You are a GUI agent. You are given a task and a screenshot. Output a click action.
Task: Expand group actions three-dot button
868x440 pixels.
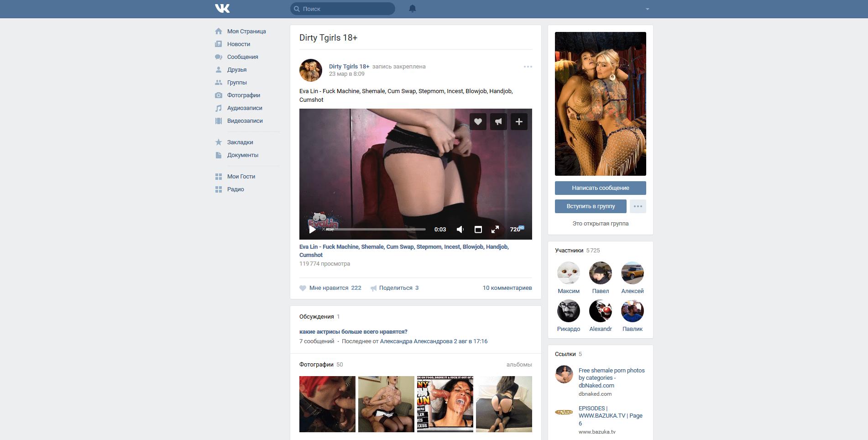pyautogui.click(x=638, y=206)
